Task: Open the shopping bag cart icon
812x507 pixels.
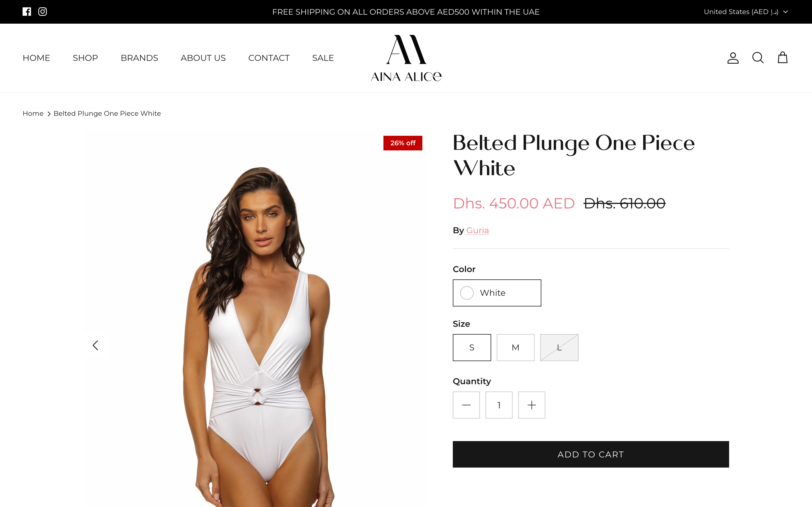Action: pos(782,57)
